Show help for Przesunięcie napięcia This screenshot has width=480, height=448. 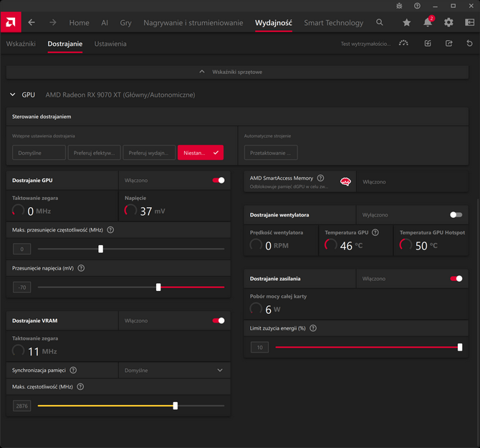point(81,268)
